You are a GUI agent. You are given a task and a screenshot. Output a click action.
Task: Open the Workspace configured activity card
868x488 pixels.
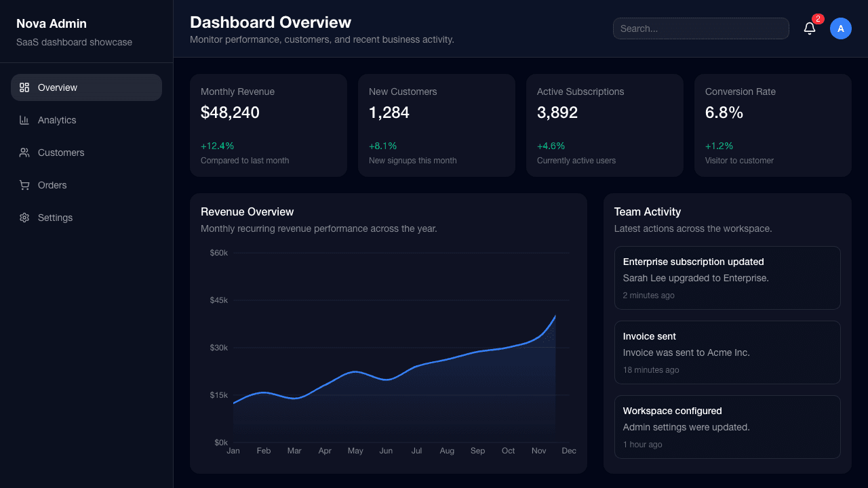click(x=727, y=427)
